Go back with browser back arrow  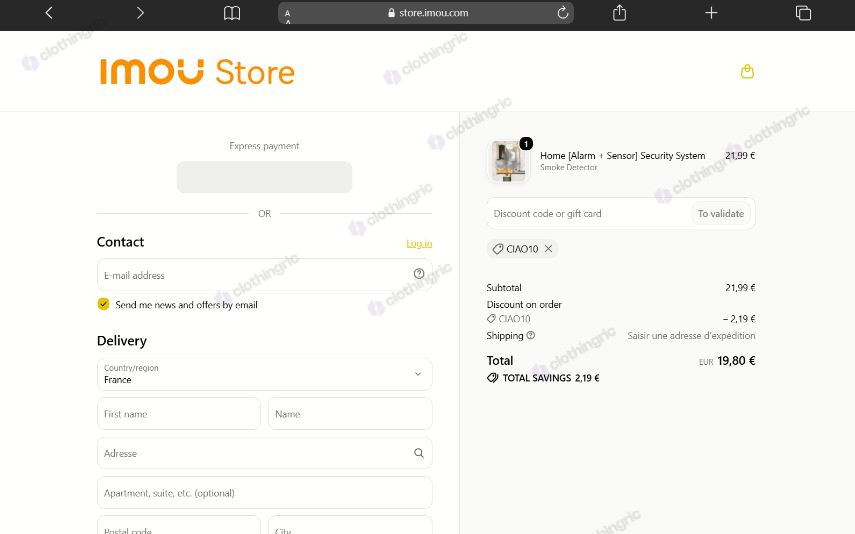[49, 13]
